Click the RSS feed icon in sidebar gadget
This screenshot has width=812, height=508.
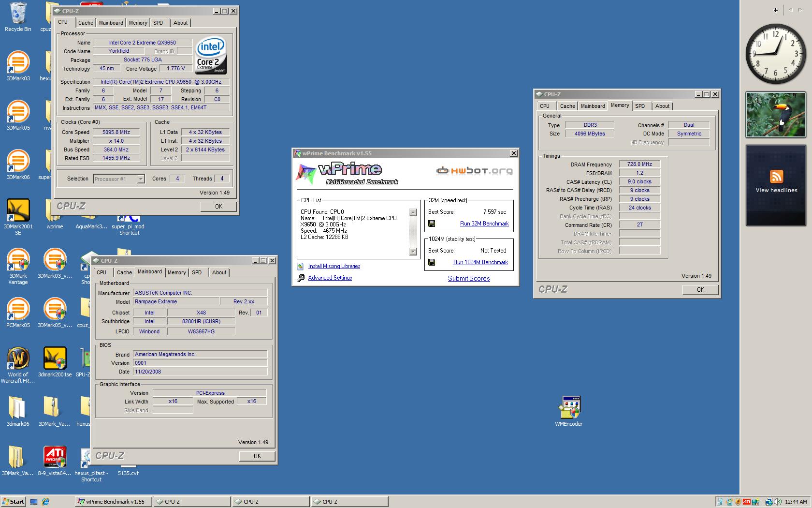point(776,177)
